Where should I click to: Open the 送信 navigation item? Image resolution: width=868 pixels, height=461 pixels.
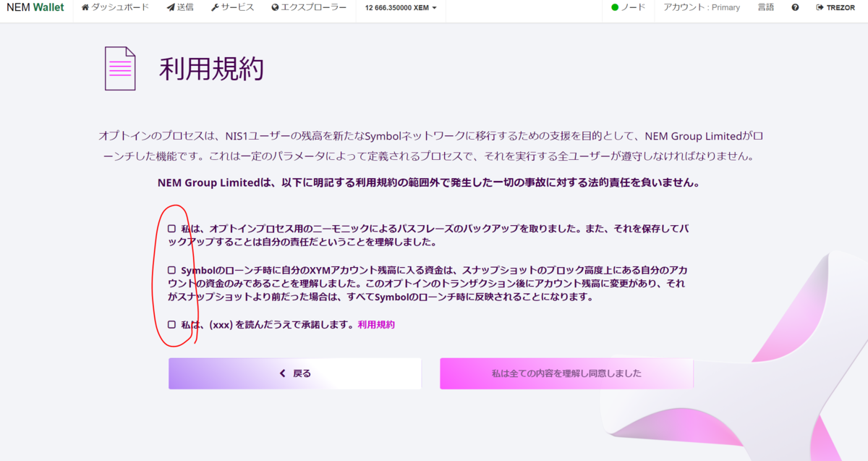(x=180, y=7)
